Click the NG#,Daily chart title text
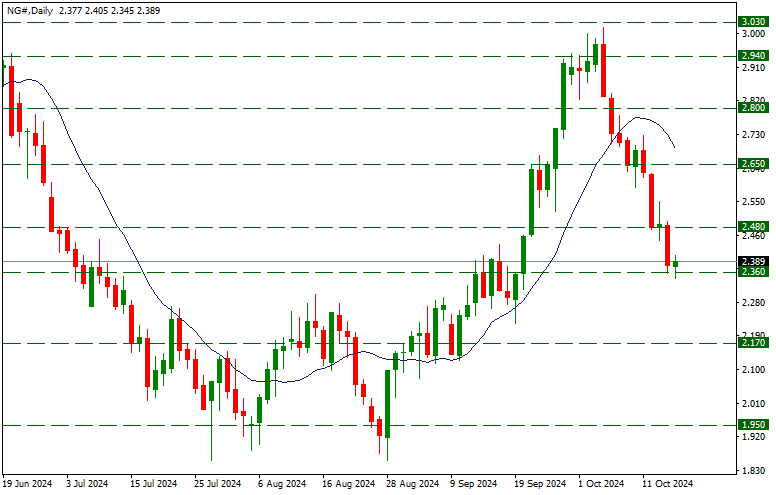 [x=30, y=10]
